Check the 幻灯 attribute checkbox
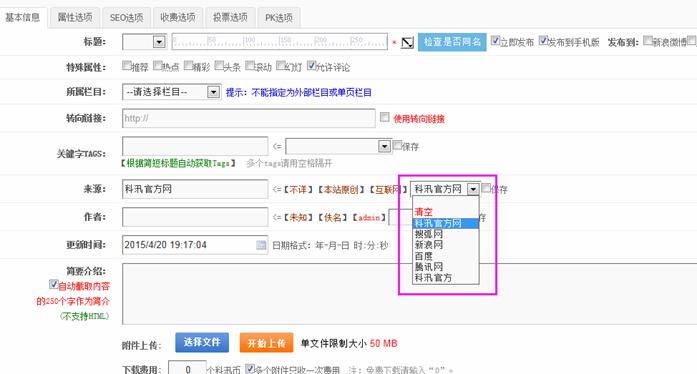Viewport: 697px width, 374px height. [x=280, y=66]
